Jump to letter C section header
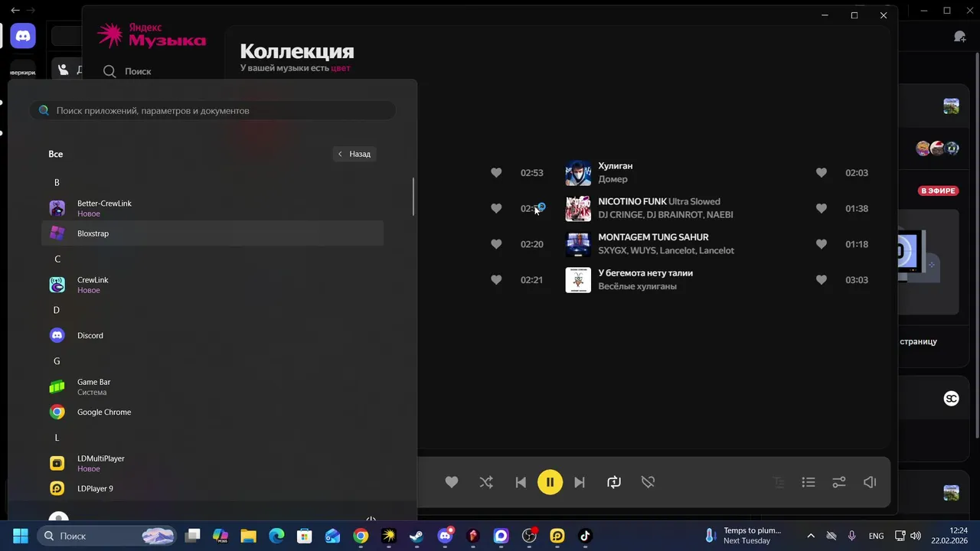The image size is (980, 551). coord(57,259)
